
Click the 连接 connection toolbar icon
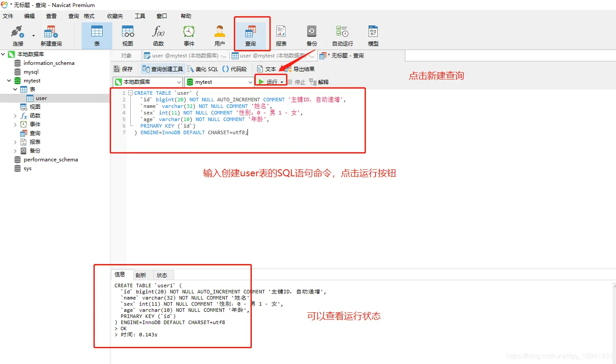(x=18, y=36)
